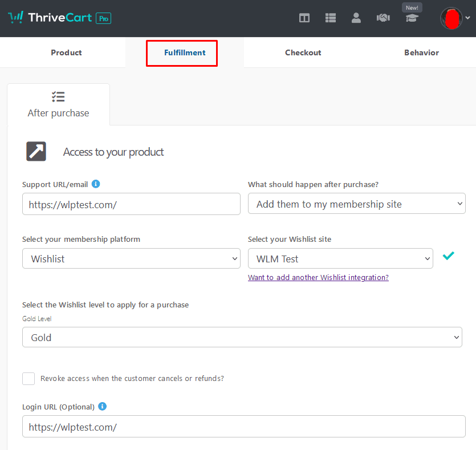The width and height of the screenshot is (476, 450).
Task: Open the 'What should happen after purchase?' dropdown
Action: [357, 204]
